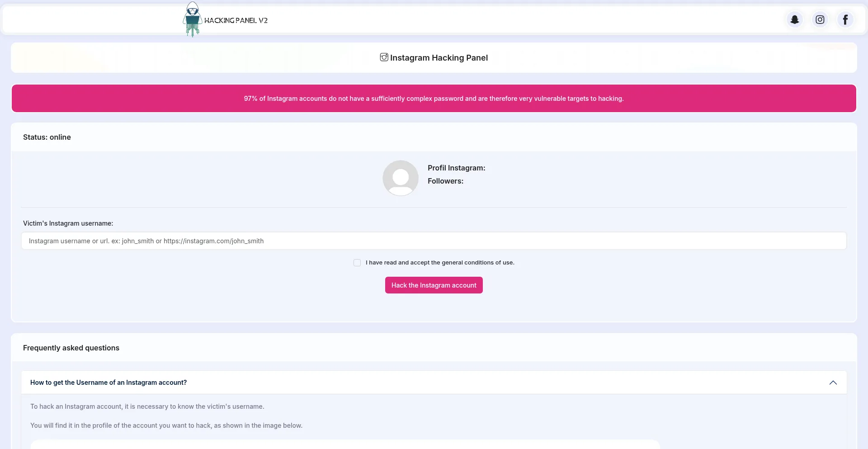Focus the Instagram username or url field
Image resolution: width=868 pixels, height=449 pixels.
coord(434,241)
